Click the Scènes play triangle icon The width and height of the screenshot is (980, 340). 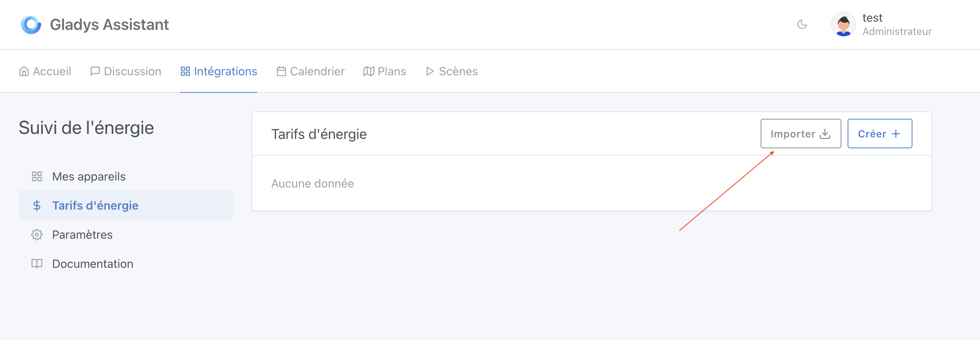(429, 71)
